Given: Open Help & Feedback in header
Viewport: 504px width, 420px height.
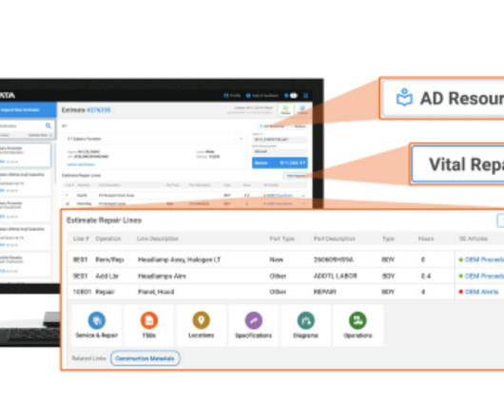Looking at the screenshot, I should (262, 95).
